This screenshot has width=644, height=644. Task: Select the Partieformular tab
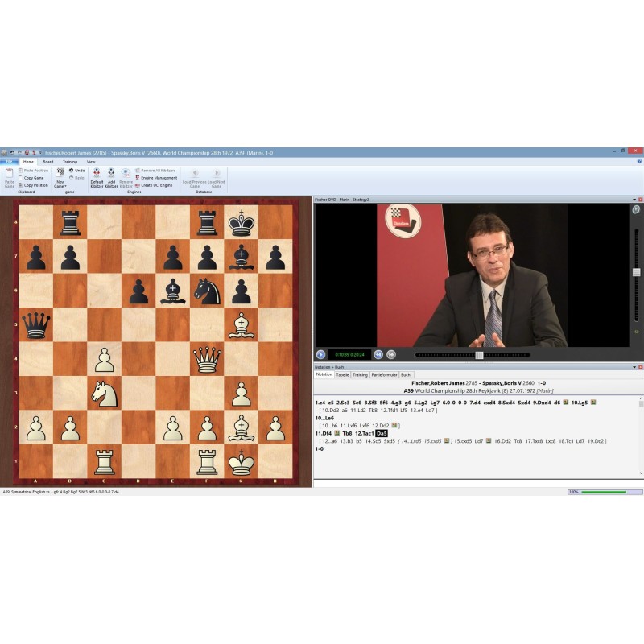click(x=383, y=374)
